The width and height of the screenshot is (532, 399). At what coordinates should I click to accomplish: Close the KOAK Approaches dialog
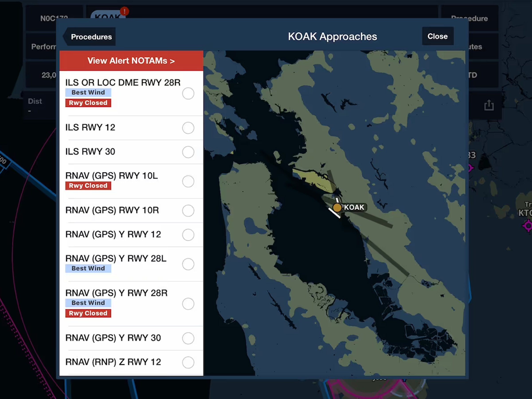coord(438,36)
